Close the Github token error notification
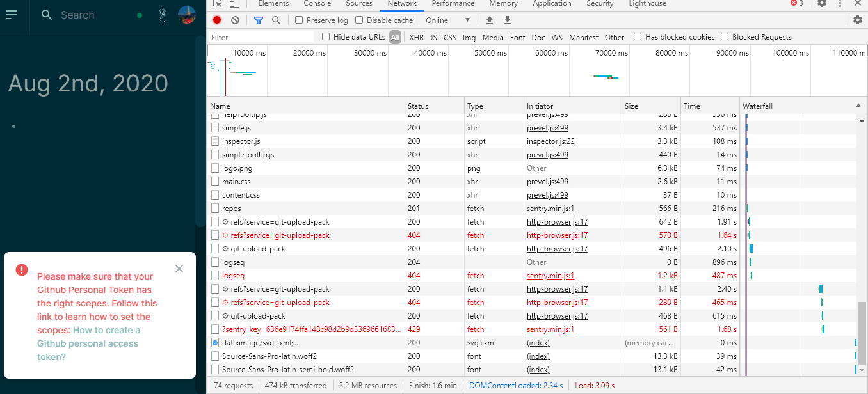This screenshot has height=394, width=868. coord(179,269)
